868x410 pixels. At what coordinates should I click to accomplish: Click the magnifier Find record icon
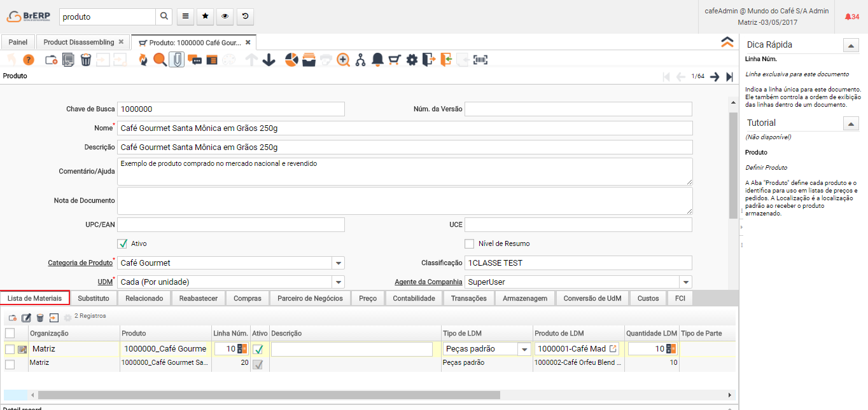tap(160, 60)
